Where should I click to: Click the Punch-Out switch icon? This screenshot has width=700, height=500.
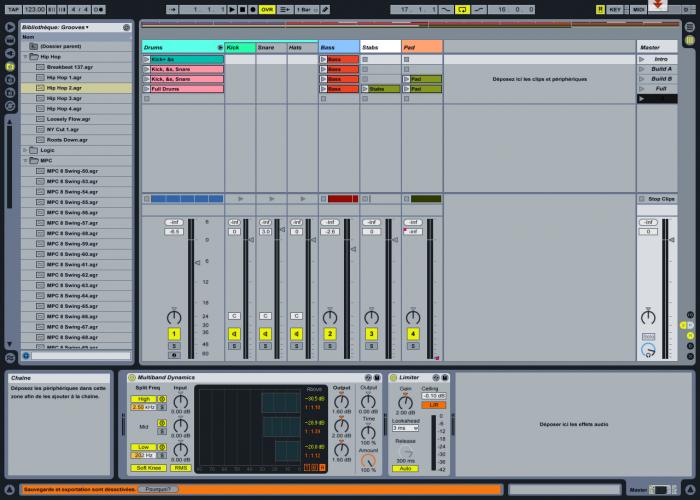(478, 9)
